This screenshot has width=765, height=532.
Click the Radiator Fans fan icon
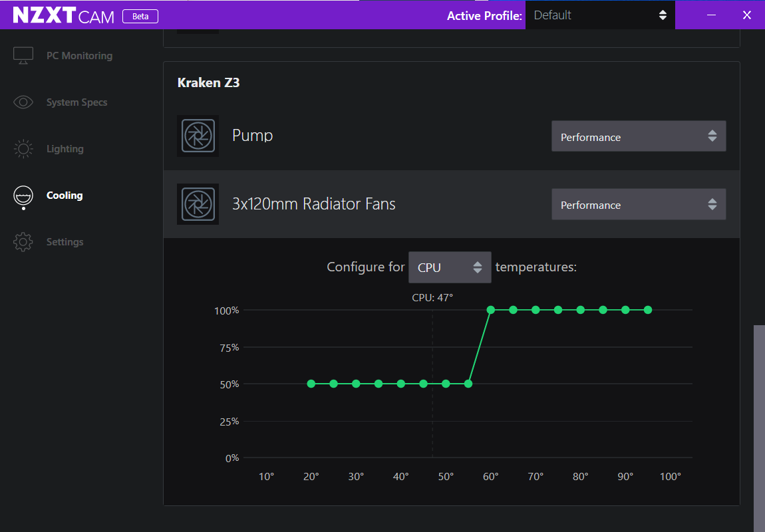[198, 204]
